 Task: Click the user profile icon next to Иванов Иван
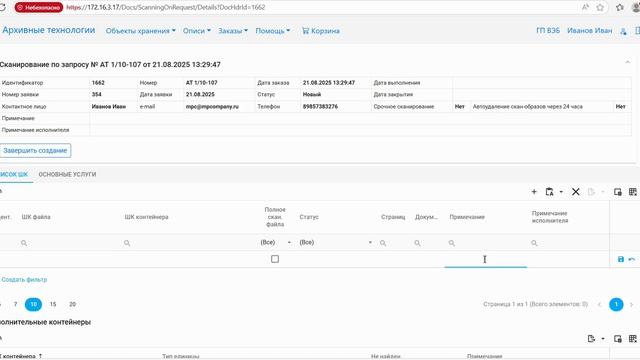pyautogui.click(x=623, y=31)
